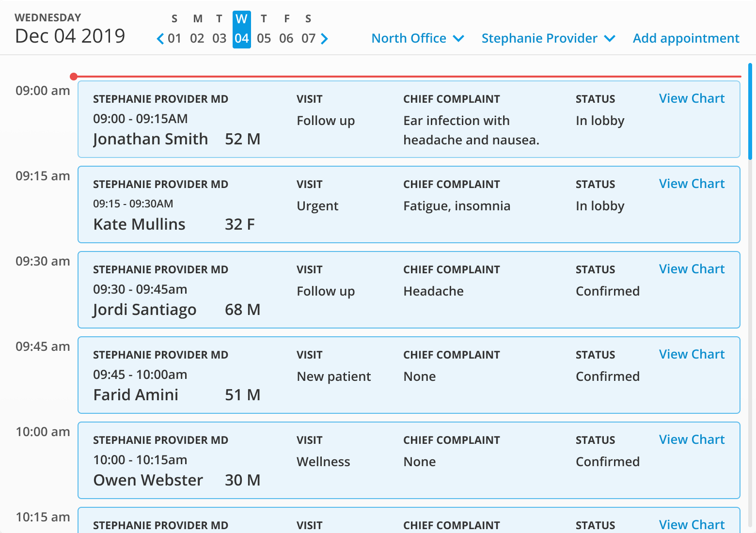Select Friday 06 in the week picker
The image size is (756, 533).
286,30
